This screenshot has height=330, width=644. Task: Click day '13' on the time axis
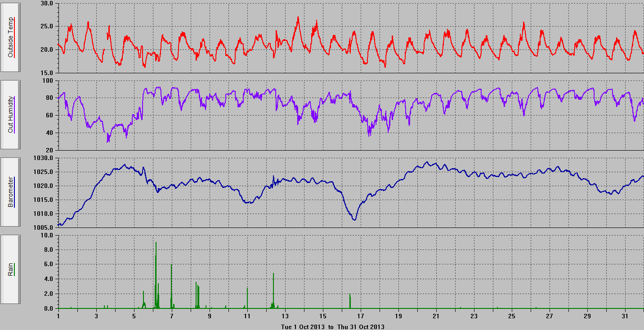click(285, 316)
